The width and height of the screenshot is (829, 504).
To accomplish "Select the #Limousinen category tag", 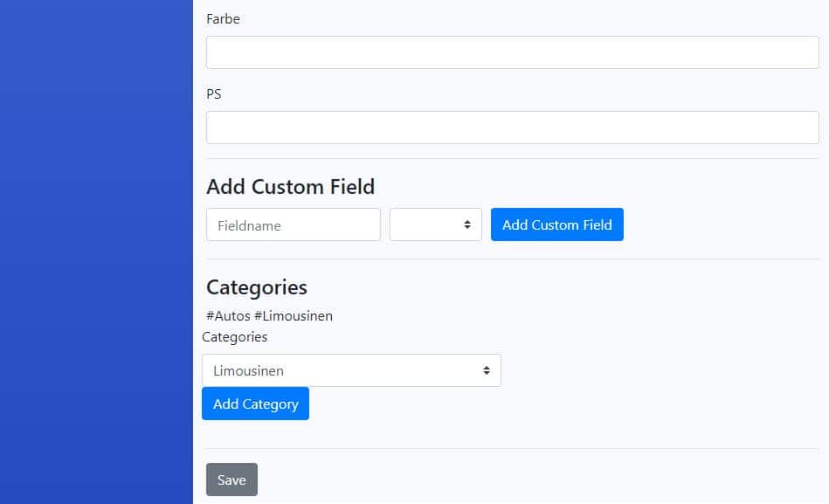I will (294, 316).
